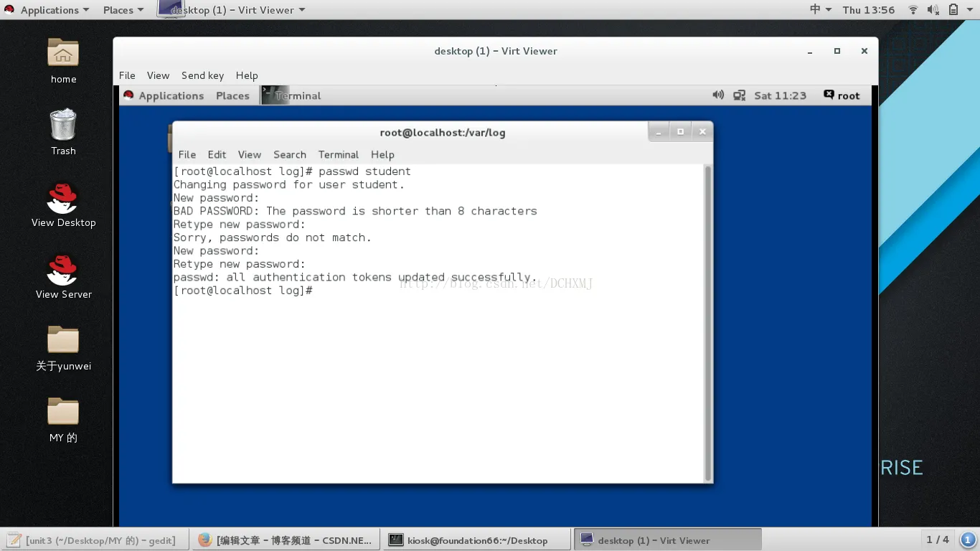Open the Terminal menu in terminal menubar

click(339, 154)
